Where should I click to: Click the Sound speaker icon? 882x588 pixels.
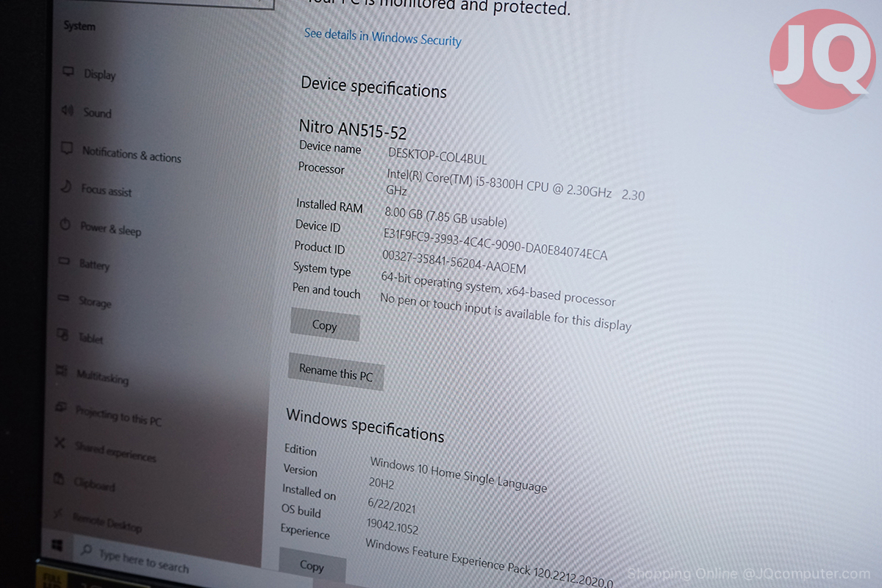tap(68, 110)
